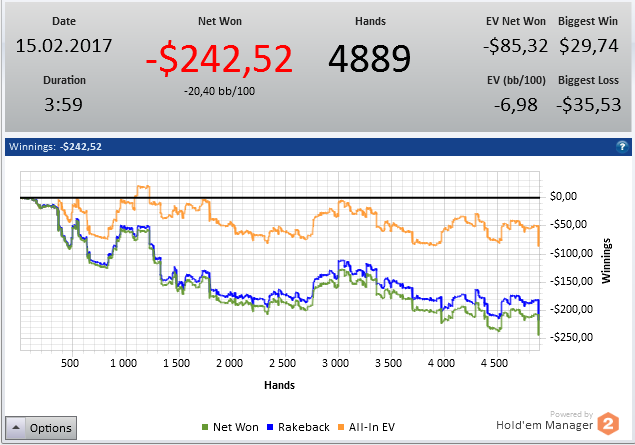Click the 3 000 hands axis tick label
Viewport: 635px width, 445px height.
pos(335,363)
